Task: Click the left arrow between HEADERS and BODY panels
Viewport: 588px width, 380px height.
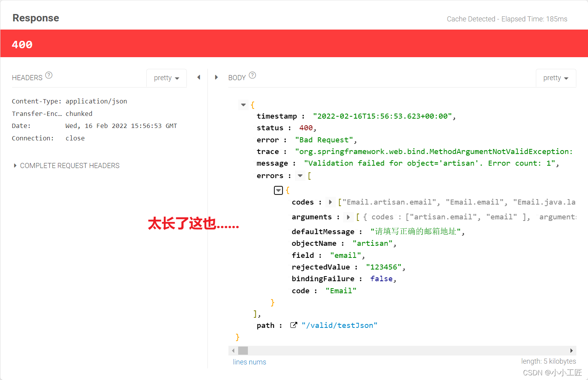Action: pos(199,77)
